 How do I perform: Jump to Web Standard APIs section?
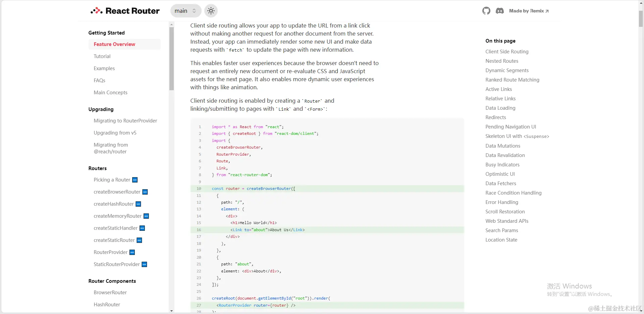[x=506, y=221]
